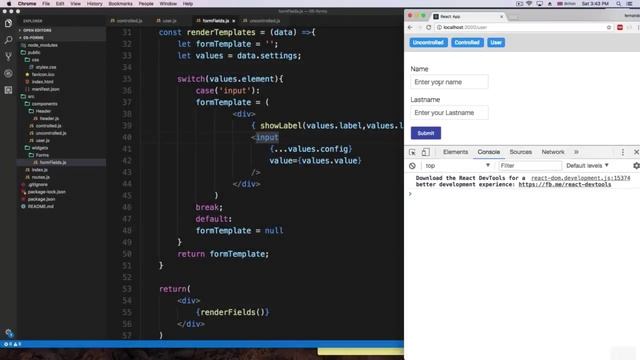This screenshot has height=360, width=640.
Task: Open the Search view in VS Code activity bar
Action: 8,40
